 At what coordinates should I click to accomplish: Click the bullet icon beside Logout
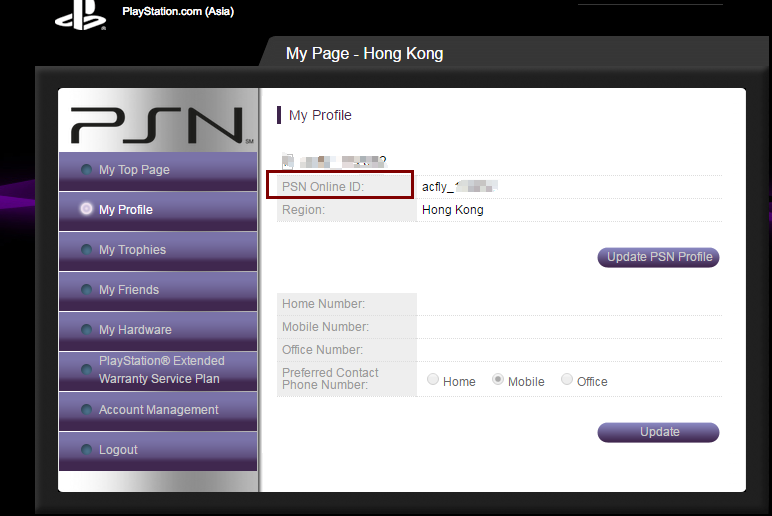tap(86, 450)
